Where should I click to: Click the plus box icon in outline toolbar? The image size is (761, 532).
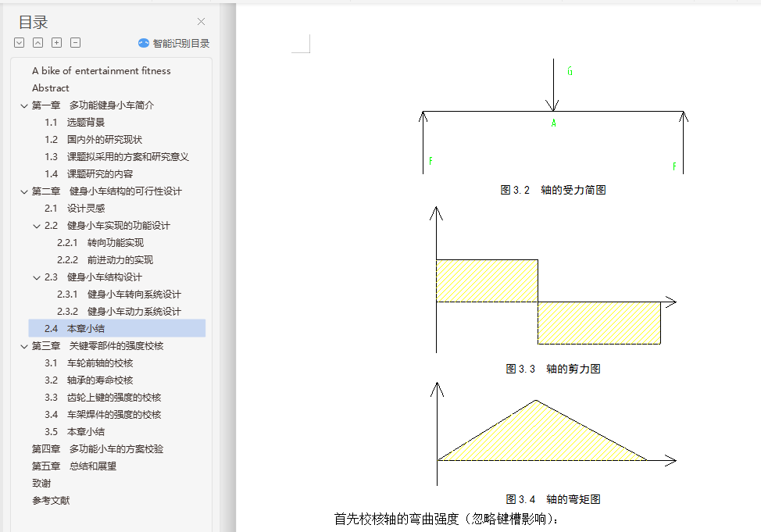[57, 43]
